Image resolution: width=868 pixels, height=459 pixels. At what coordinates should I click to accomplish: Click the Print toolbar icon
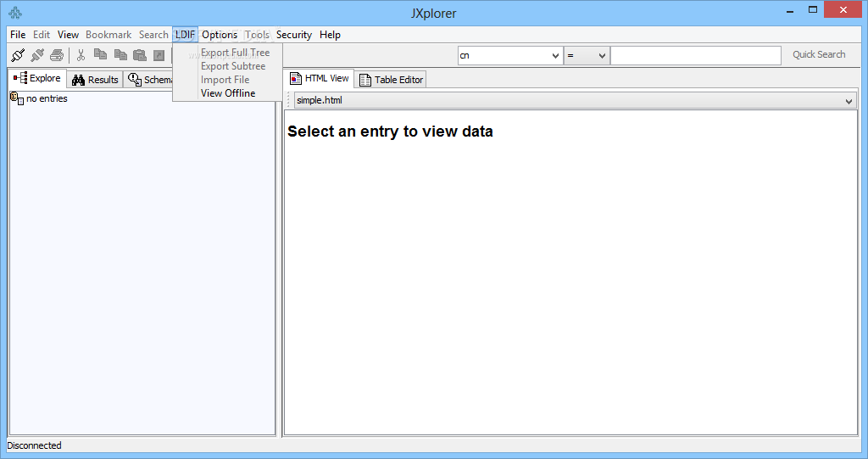(x=57, y=55)
